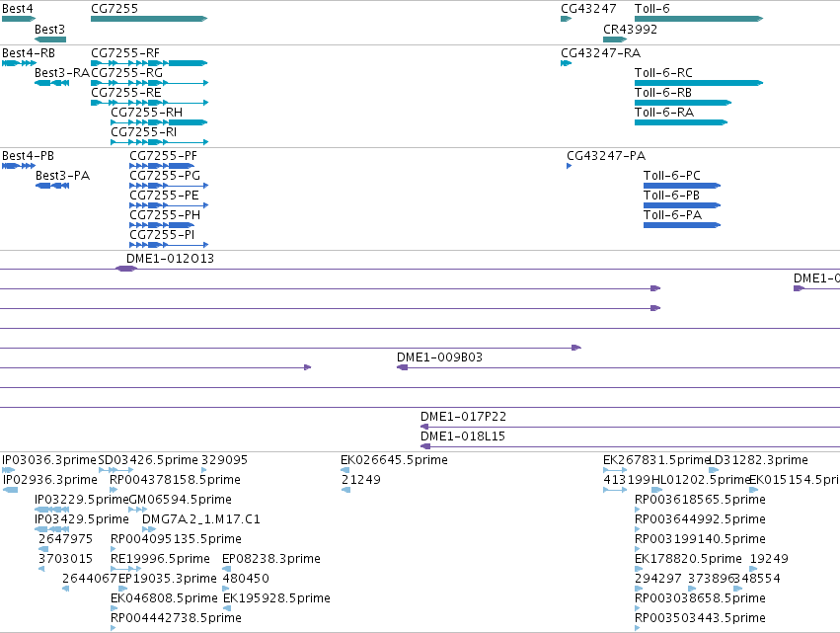Select feature DMG7A.2_1.M17.C1

149,529
